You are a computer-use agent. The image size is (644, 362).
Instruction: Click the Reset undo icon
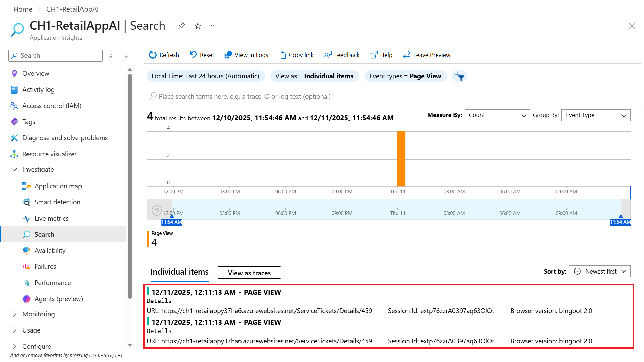coord(193,55)
